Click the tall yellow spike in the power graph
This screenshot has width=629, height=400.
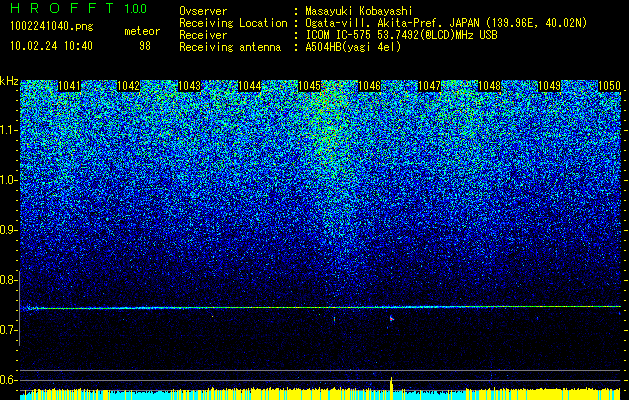pos(391,386)
